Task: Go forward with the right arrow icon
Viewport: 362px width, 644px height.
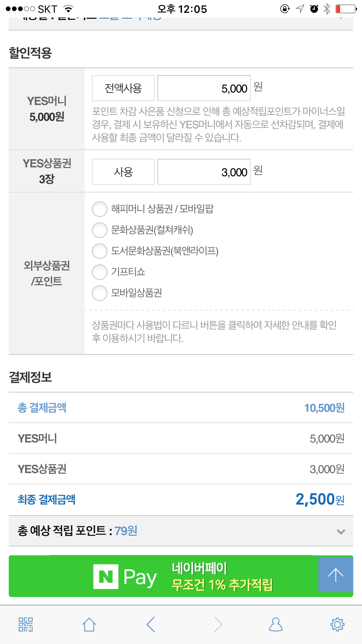Action: [x=218, y=624]
